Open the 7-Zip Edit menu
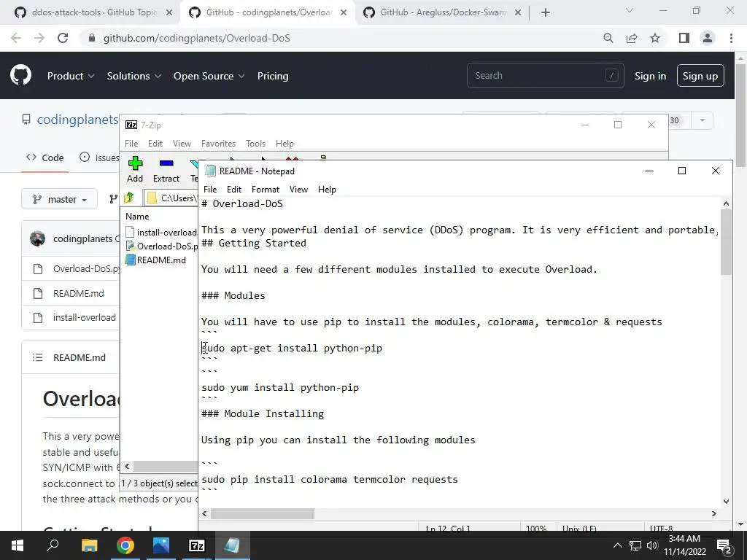This screenshot has height=560, width=747. click(155, 144)
